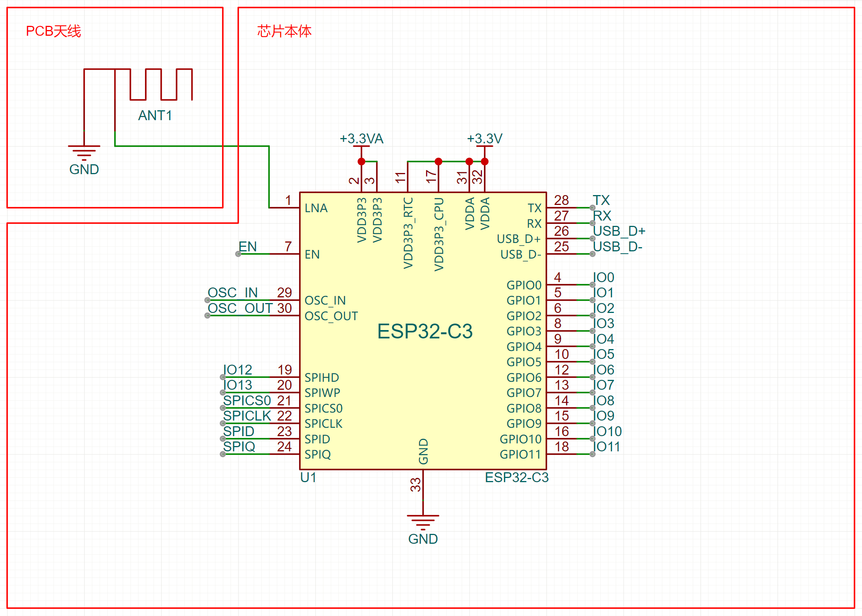Select the "RX" net label outside the chip
This screenshot has width=862, height=616.
602,216
